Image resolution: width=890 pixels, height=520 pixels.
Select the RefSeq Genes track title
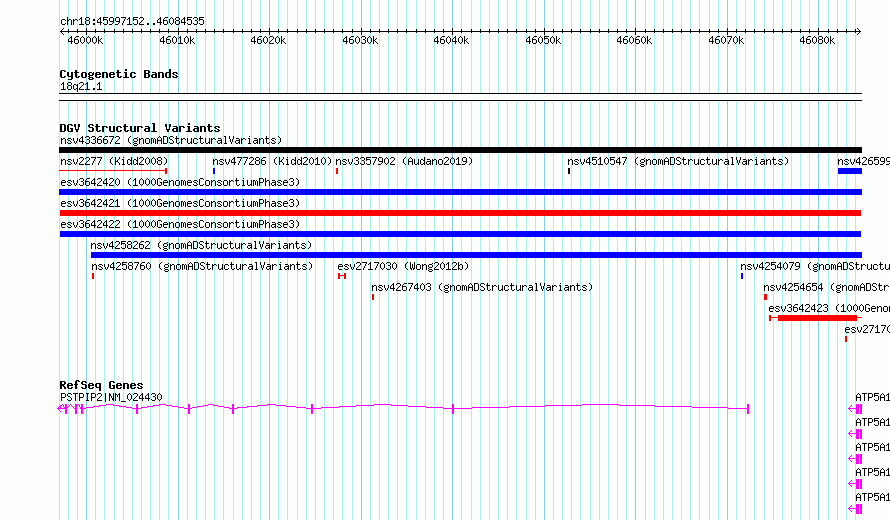coord(101,385)
